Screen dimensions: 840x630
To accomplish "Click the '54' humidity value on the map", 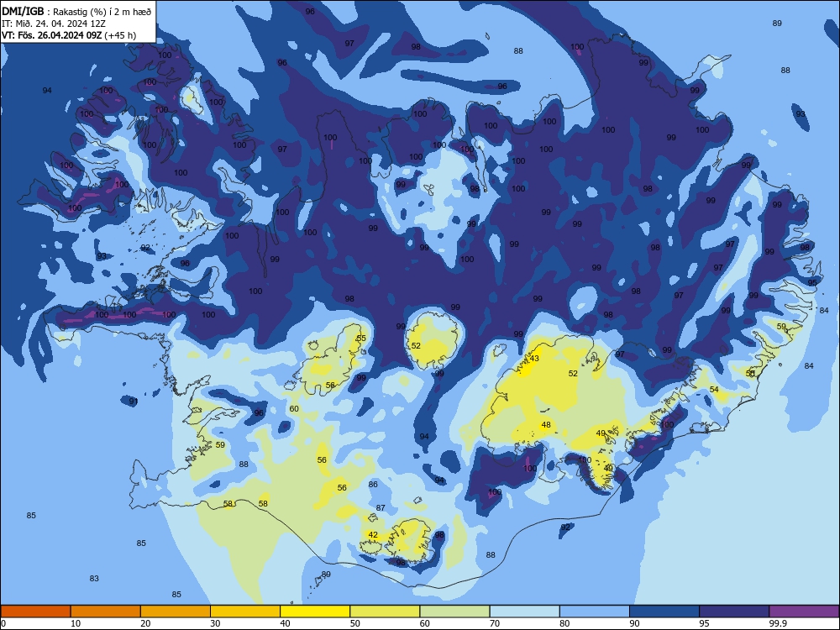I will pyautogui.click(x=714, y=390).
